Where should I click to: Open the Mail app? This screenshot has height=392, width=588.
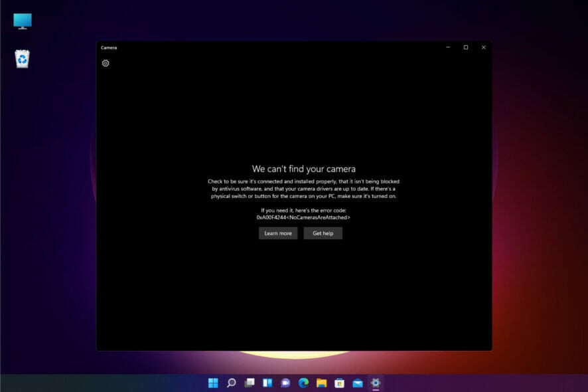pyautogui.click(x=358, y=383)
